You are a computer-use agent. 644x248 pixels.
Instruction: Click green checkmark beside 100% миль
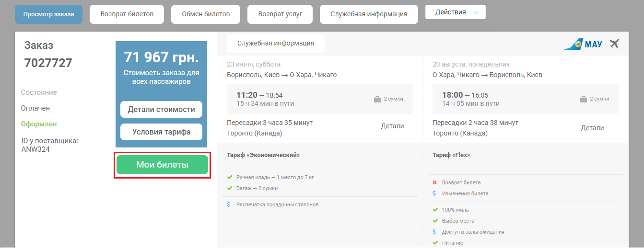[x=434, y=210]
